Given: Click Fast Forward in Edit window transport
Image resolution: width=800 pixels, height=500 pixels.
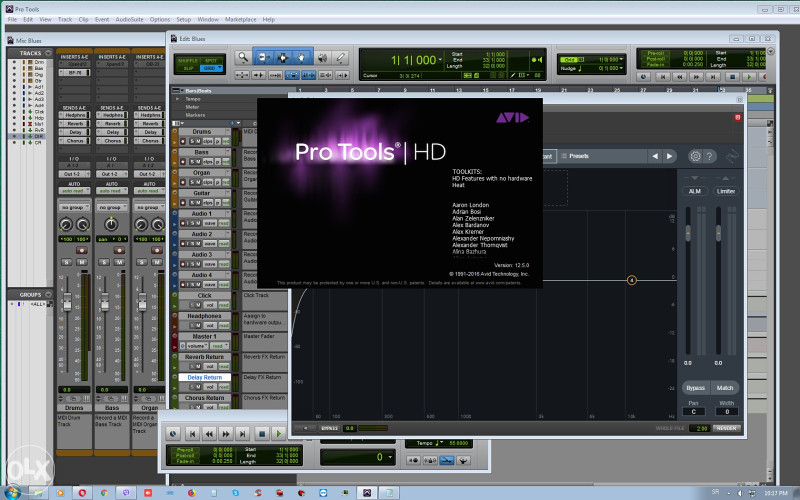Looking at the screenshot, I should [696, 77].
